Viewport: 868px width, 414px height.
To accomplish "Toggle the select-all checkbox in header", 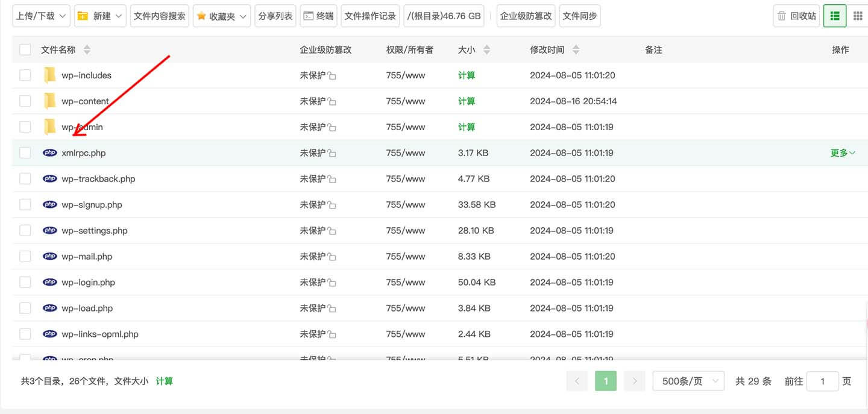I will (25, 50).
